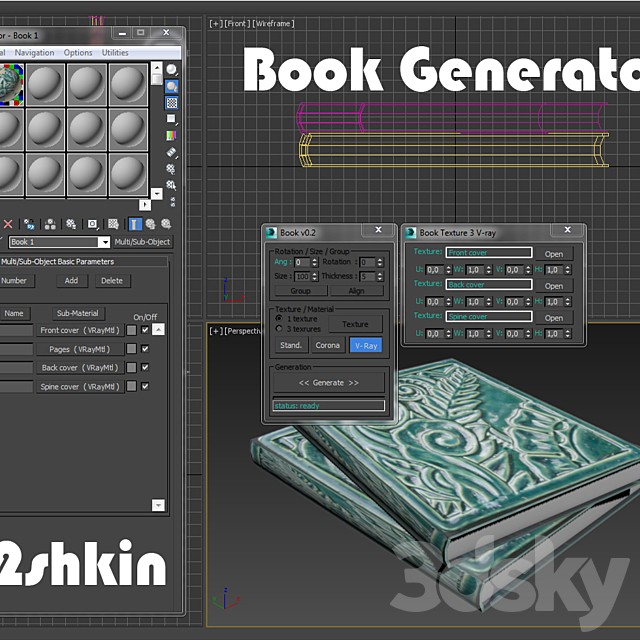The image size is (640, 640).
Task: Expand Book 1 material name dropdown
Action: coord(105,242)
